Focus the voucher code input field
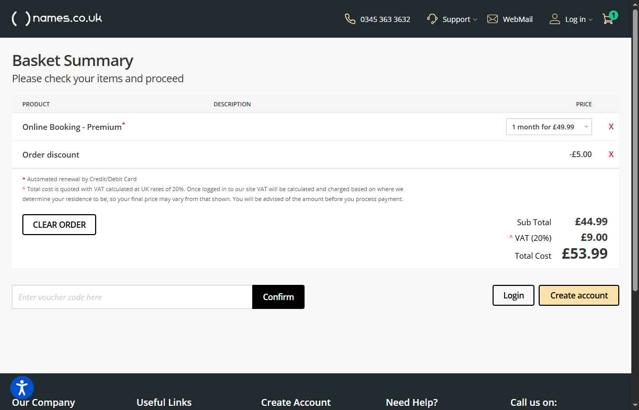The width and height of the screenshot is (639, 410). (132, 297)
